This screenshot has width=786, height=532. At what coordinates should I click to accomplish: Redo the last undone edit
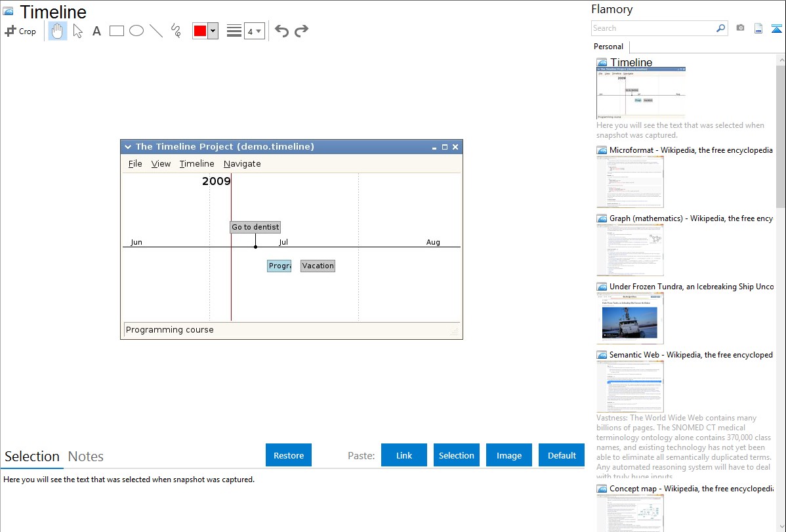pos(302,31)
